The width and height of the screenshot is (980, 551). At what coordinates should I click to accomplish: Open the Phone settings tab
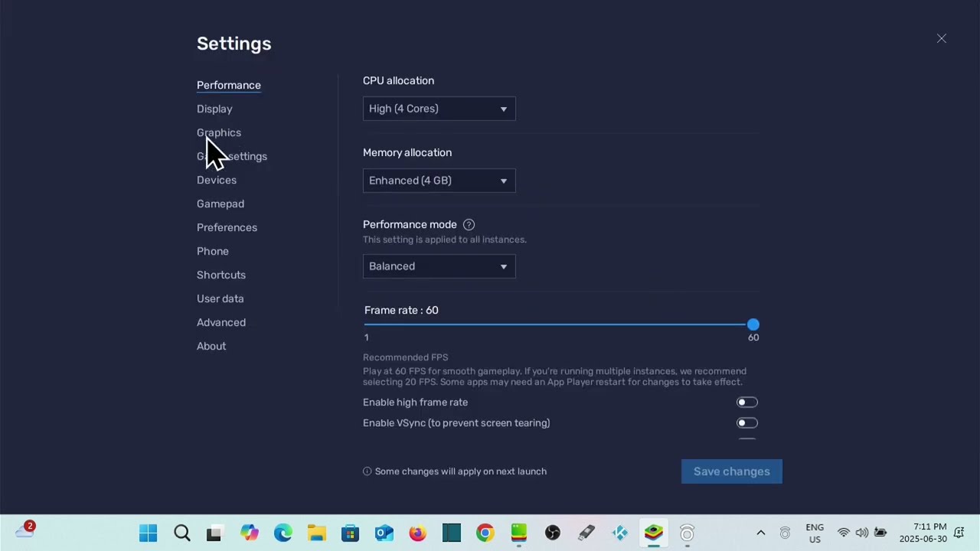pyautogui.click(x=213, y=251)
